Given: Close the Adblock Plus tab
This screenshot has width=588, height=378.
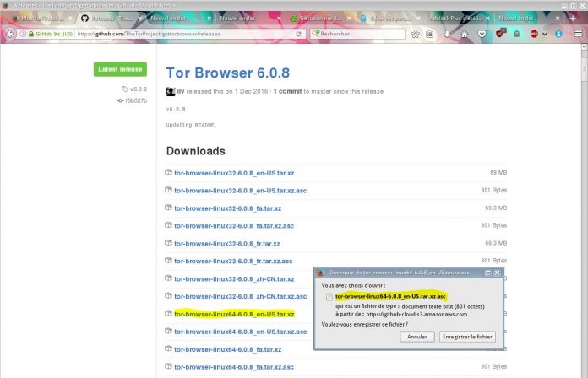Looking at the screenshot, I should [487, 18].
